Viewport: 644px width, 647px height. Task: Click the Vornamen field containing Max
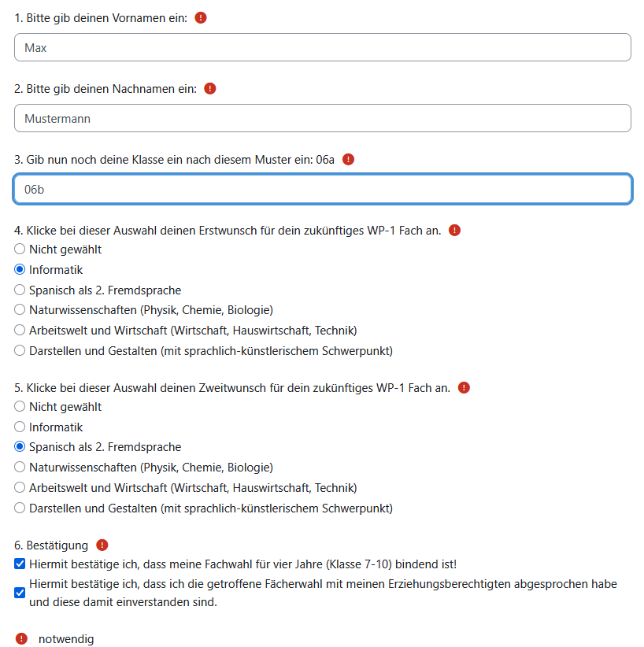[x=322, y=47]
